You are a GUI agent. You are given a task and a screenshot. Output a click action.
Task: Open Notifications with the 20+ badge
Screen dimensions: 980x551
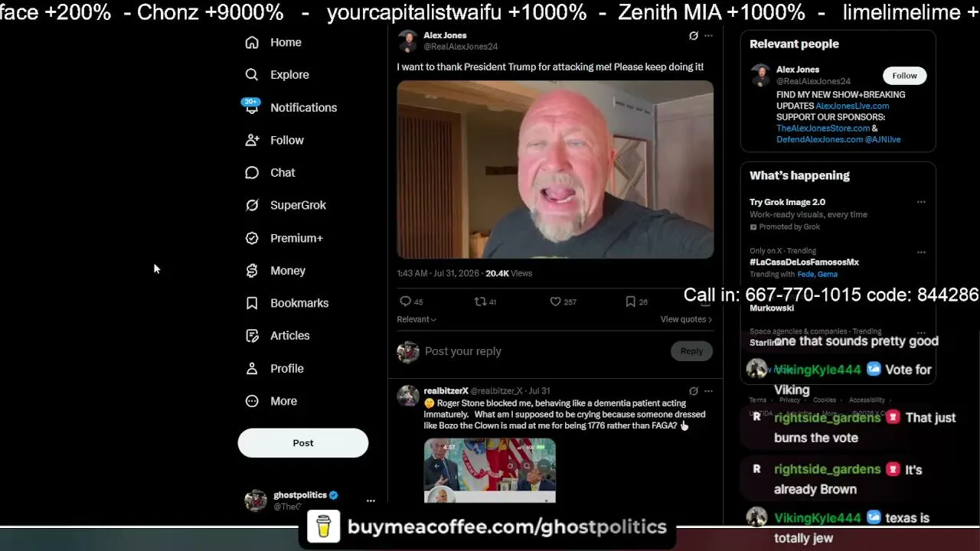290,108
